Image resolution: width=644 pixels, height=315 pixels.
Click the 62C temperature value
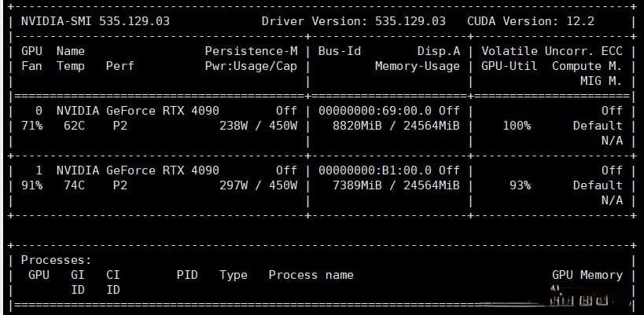pyautogui.click(x=75, y=126)
